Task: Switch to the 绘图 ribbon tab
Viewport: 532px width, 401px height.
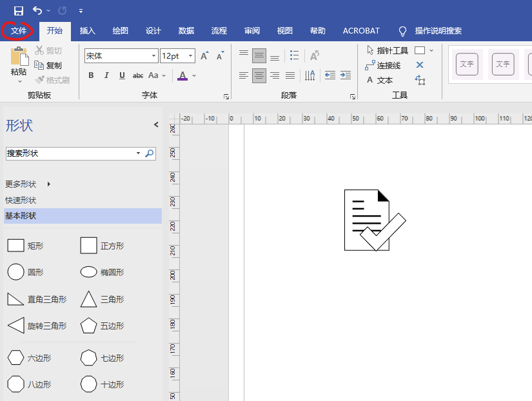Action: (121, 31)
